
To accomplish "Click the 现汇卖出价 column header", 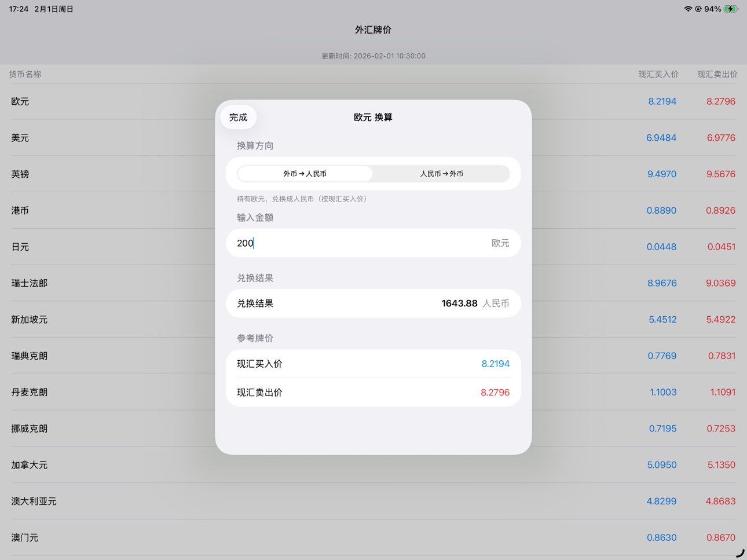I will [x=717, y=74].
